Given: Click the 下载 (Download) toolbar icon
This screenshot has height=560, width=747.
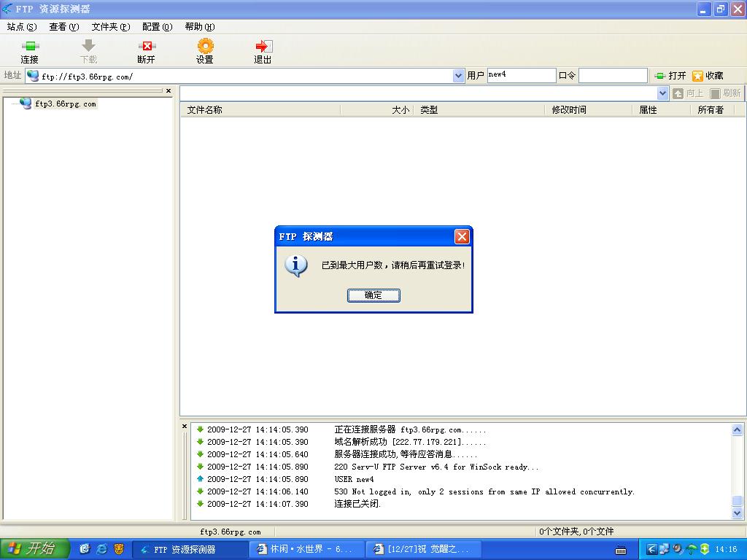Looking at the screenshot, I should click(88, 52).
